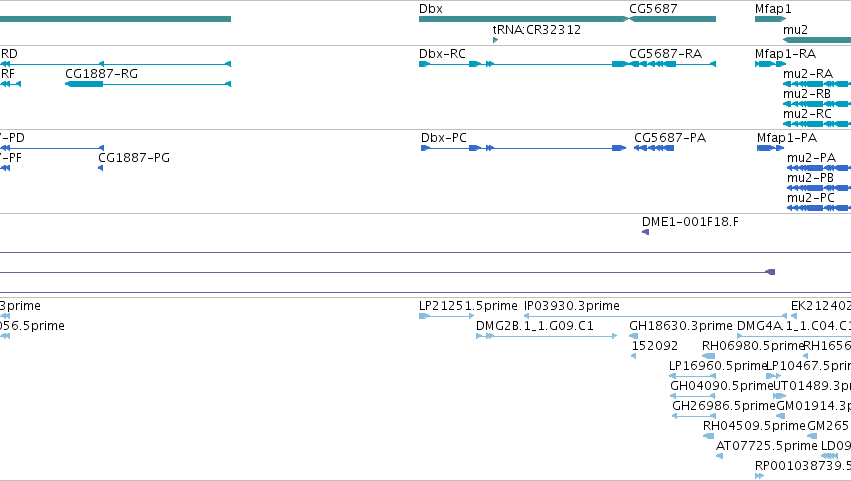Click the CG5687-PA protein label

pyautogui.click(x=670, y=138)
